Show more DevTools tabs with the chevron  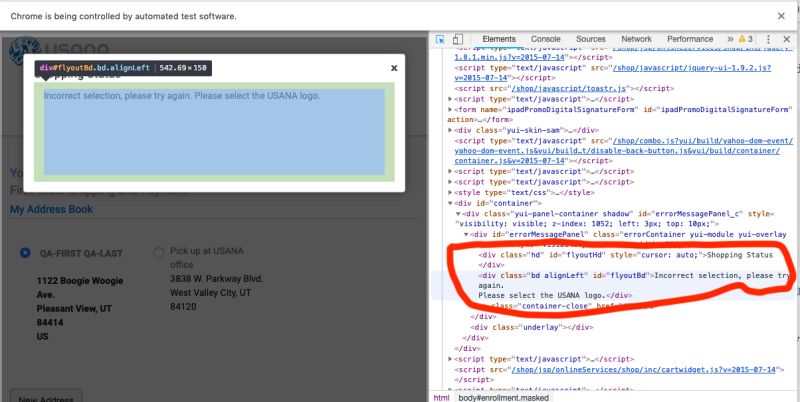click(x=730, y=39)
